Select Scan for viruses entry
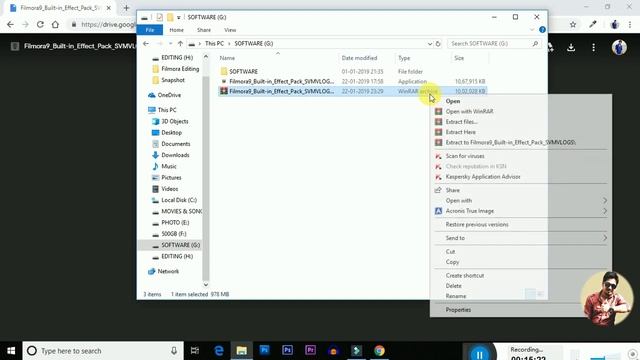The width and height of the screenshot is (640, 360). click(x=465, y=156)
